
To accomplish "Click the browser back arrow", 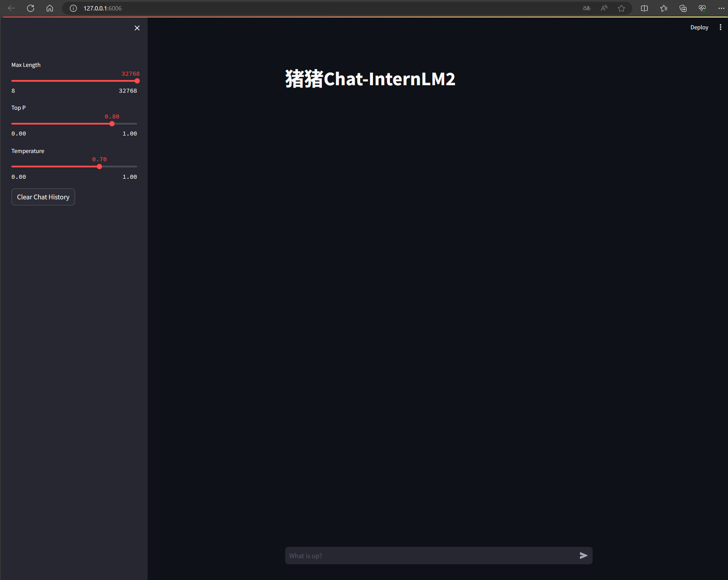I will coord(11,8).
